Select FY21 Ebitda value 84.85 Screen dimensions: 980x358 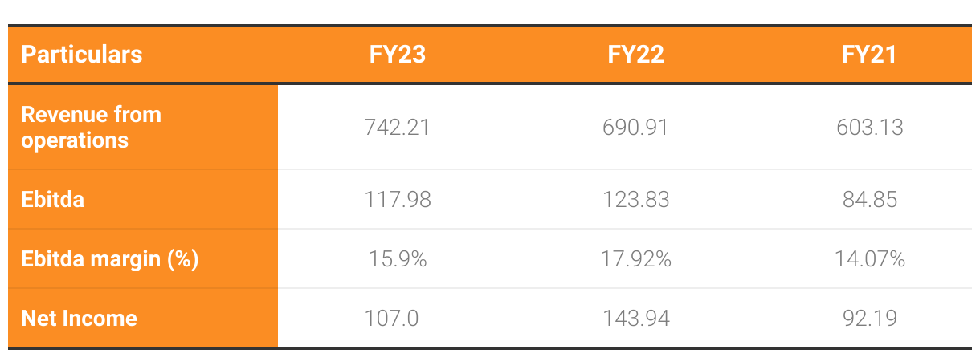pyautogui.click(x=869, y=200)
